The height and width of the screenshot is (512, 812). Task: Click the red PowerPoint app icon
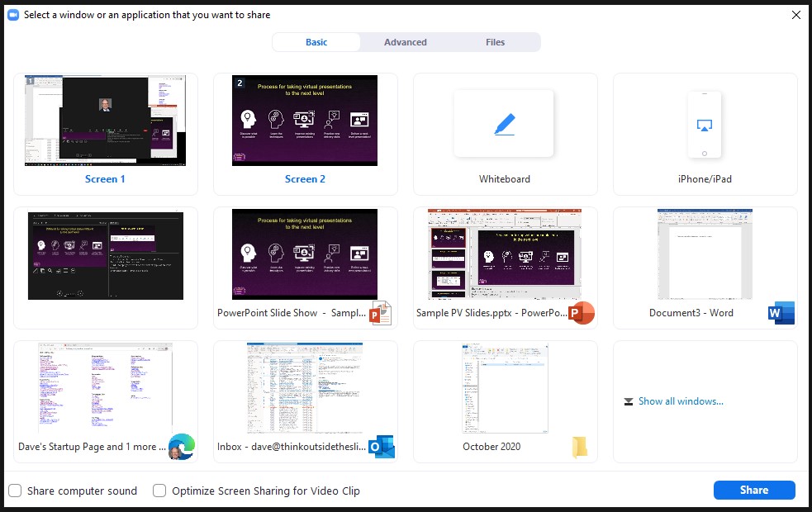(x=582, y=313)
